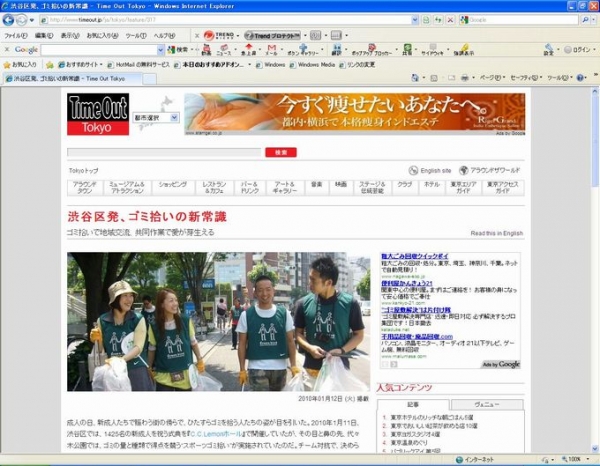Switch to the ヴェニュー tab in popular contents

pos(487,404)
